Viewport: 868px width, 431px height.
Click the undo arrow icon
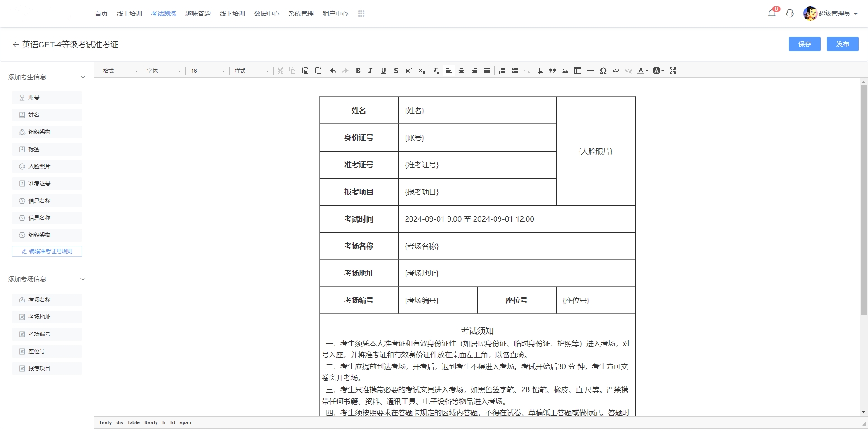(x=333, y=71)
